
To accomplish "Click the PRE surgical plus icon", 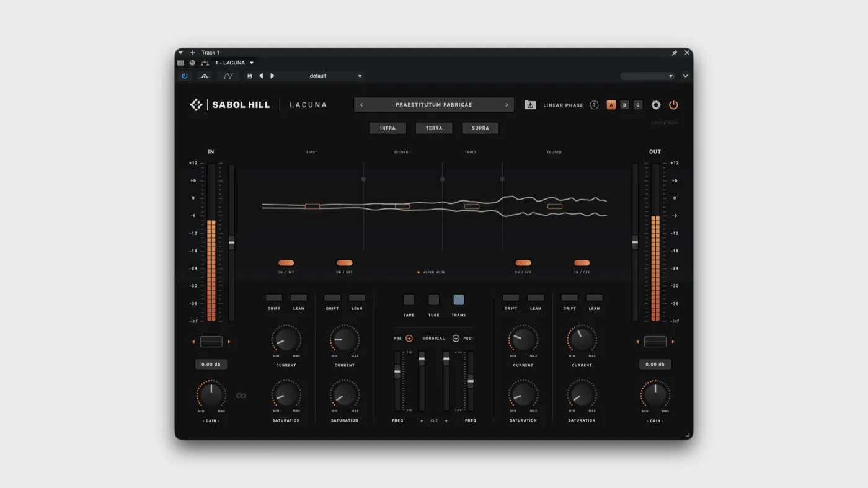I will point(409,339).
